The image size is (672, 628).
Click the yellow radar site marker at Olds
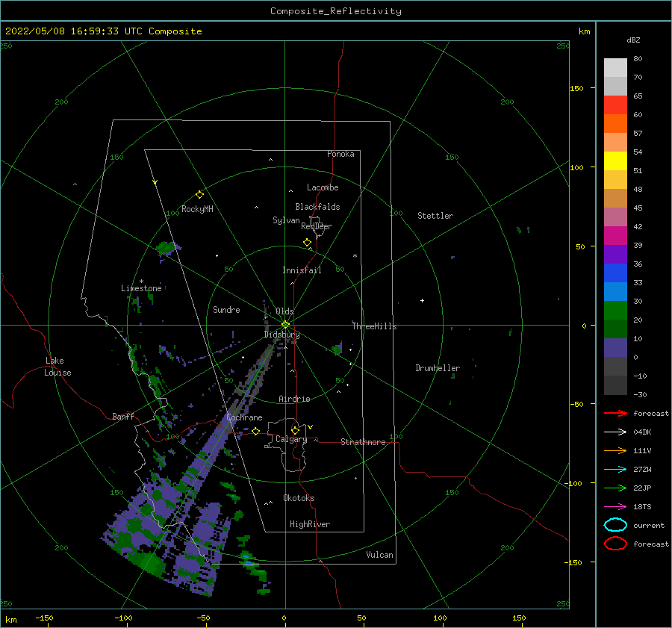pyautogui.click(x=285, y=325)
